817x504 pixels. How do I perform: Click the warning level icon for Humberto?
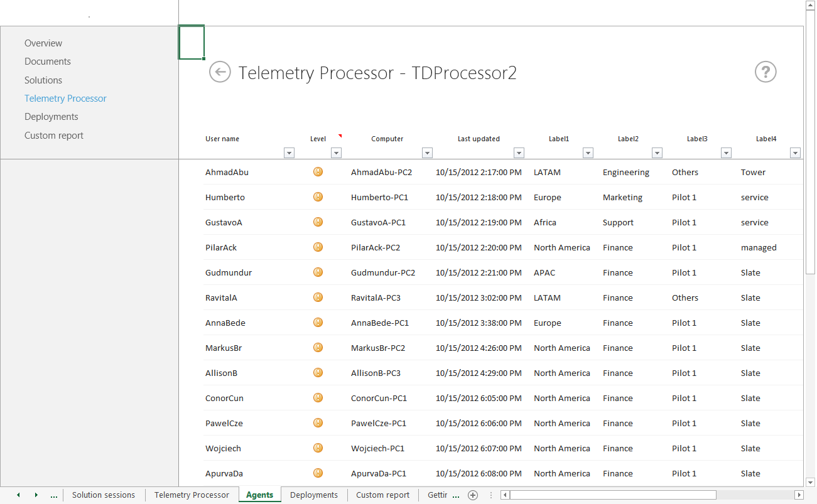[x=318, y=196]
